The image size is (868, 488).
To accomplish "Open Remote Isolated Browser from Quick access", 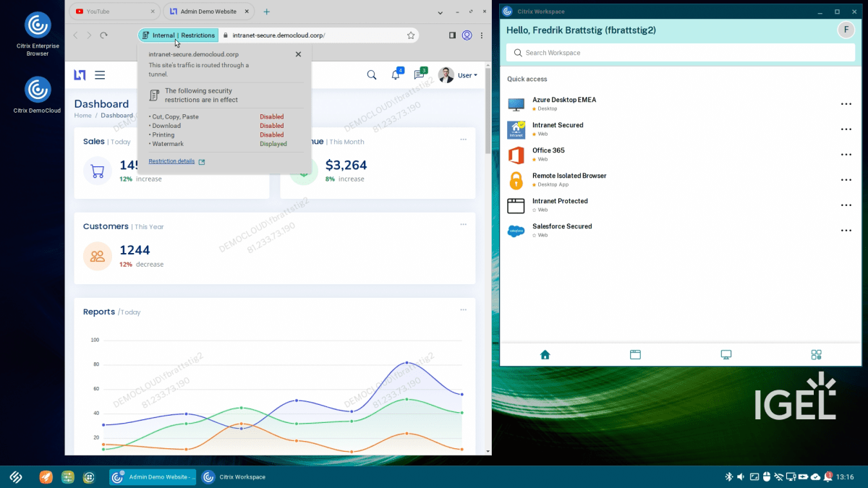I will pos(569,175).
